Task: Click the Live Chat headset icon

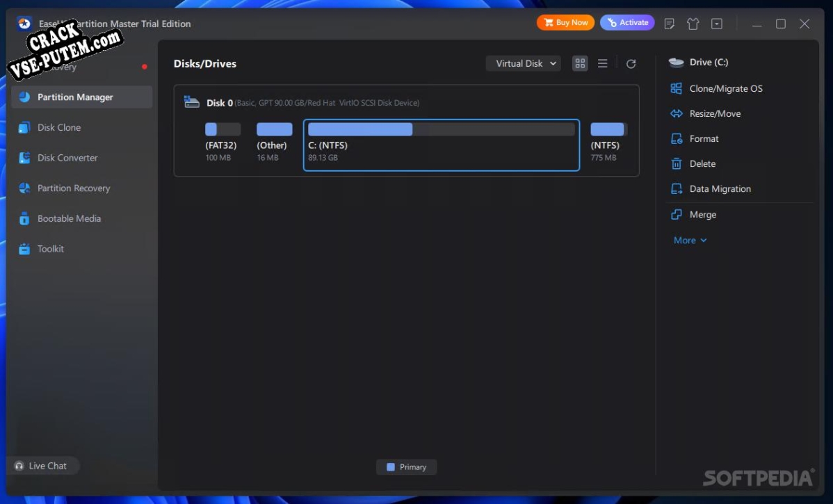Action: pos(19,466)
